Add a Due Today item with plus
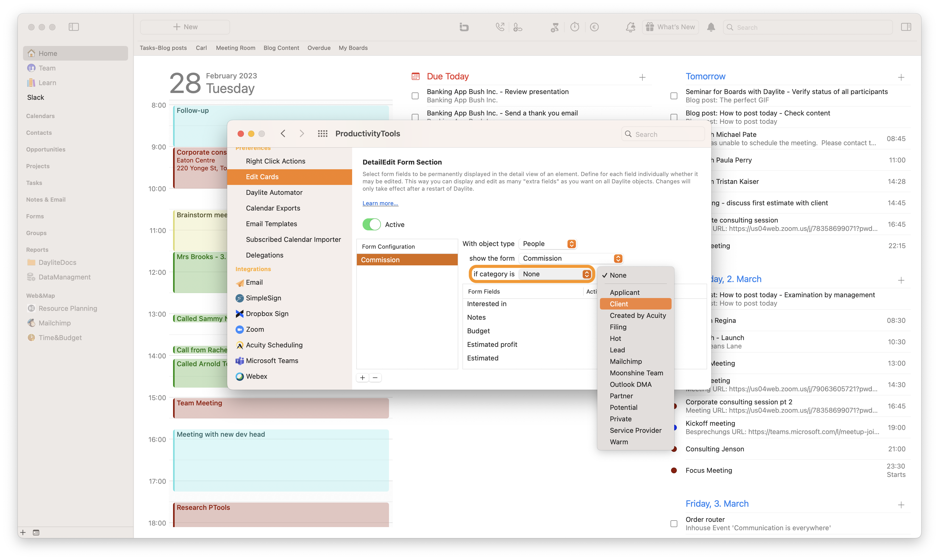This screenshot has width=939, height=560. pyautogui.click(x=642, y=77)
